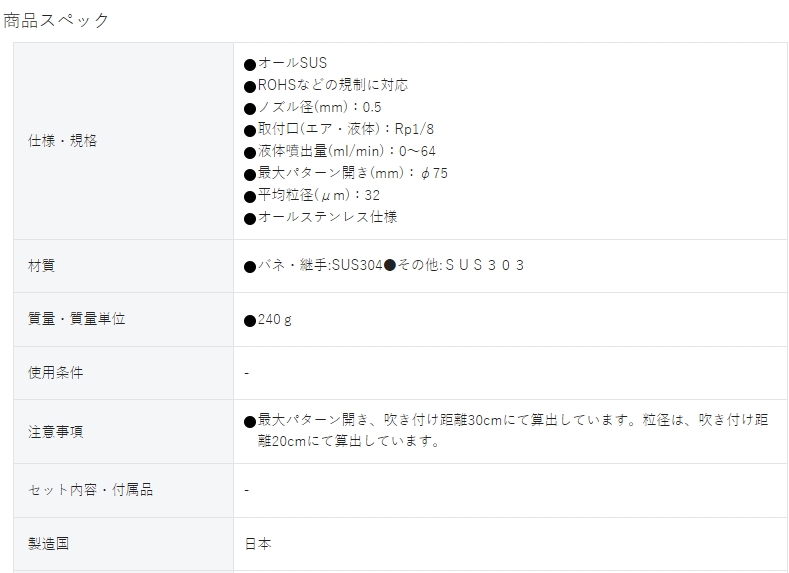Click the ROHSなどの規制に対応 text
789x573 pixels.
click(326, 85)
